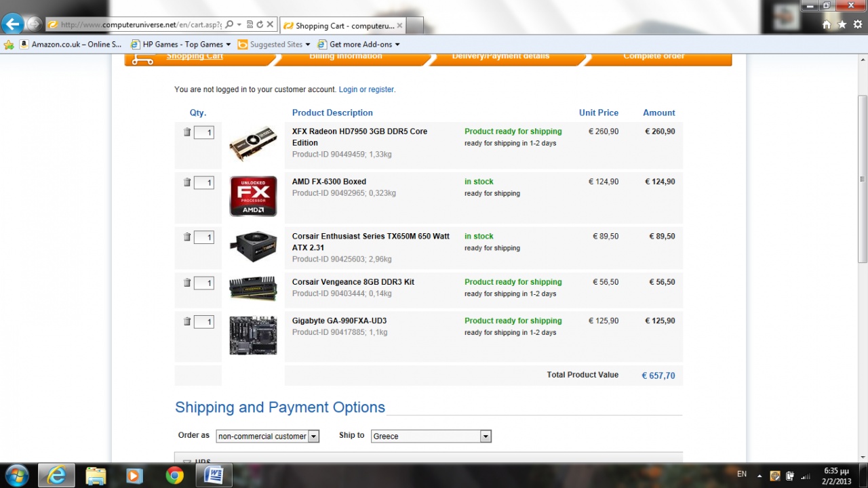
Task: Launch Windows Media Player from the taskbar
Action: (134, 475)
